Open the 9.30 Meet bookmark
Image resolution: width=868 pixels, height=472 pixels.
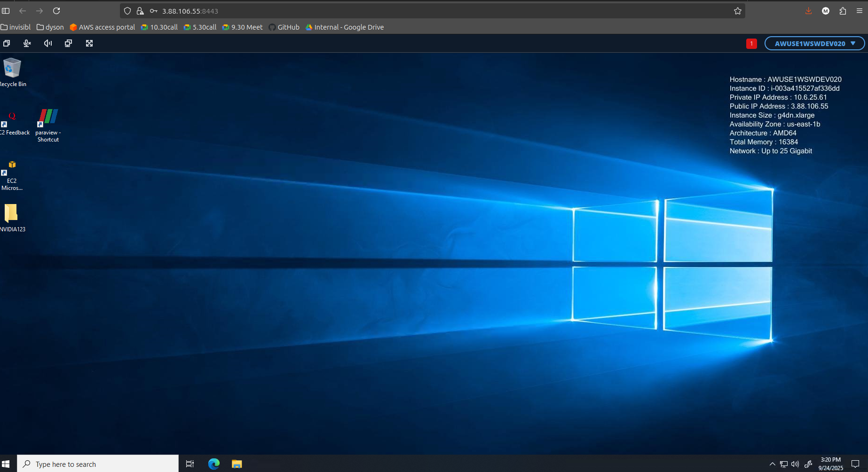(x=243, y=27)
